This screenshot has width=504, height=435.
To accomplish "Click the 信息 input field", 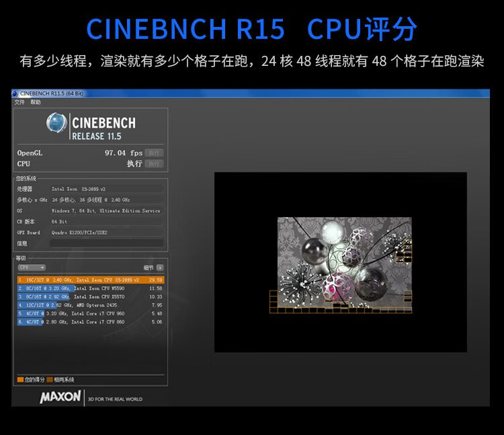I will click(x=106, y=243).
